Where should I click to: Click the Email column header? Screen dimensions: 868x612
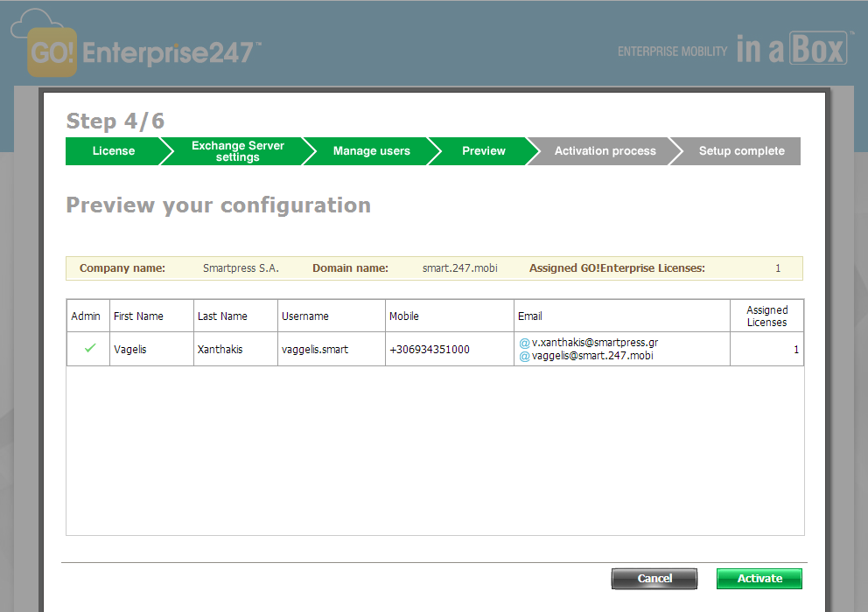[x=530, y=316]
